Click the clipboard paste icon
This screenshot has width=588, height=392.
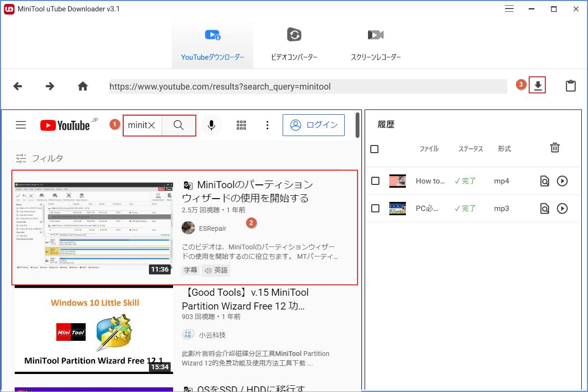(x=570, y=86)
